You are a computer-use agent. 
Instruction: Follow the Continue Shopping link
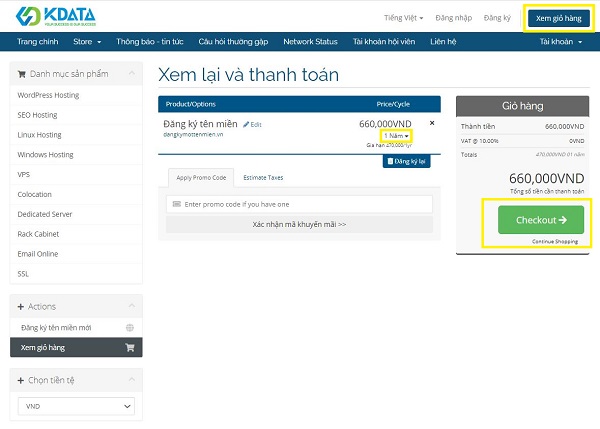point(556,241)
